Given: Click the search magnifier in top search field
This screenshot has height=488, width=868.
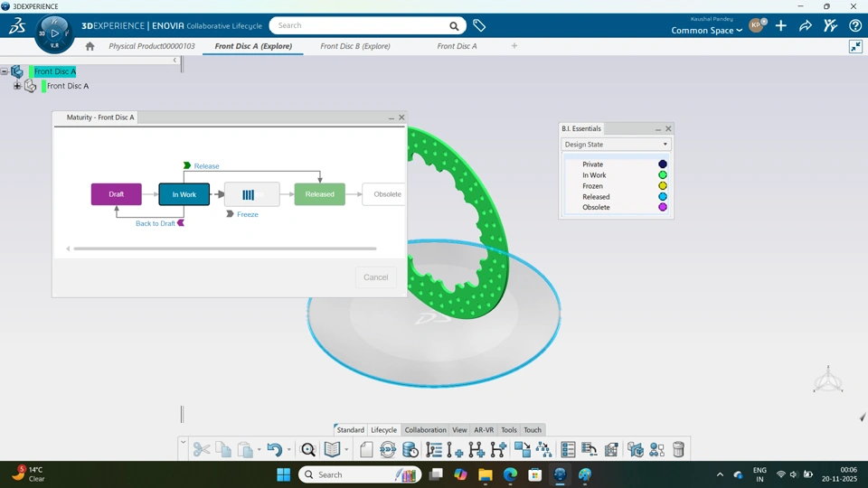Looking at the screenshot, I should (454, 25).
